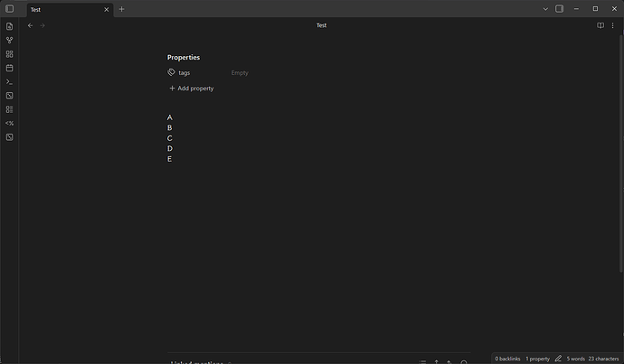624x364 pixels.
Task: Click the tags property name
Action: [x=184, y=73]
